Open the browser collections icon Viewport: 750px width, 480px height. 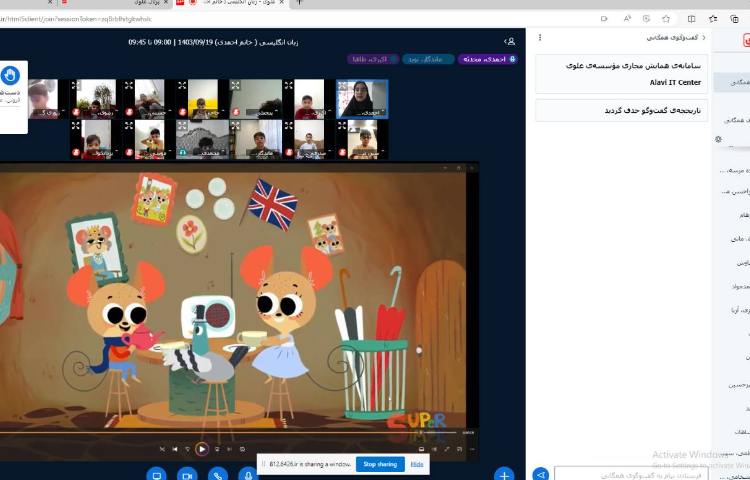click(734, 19)
